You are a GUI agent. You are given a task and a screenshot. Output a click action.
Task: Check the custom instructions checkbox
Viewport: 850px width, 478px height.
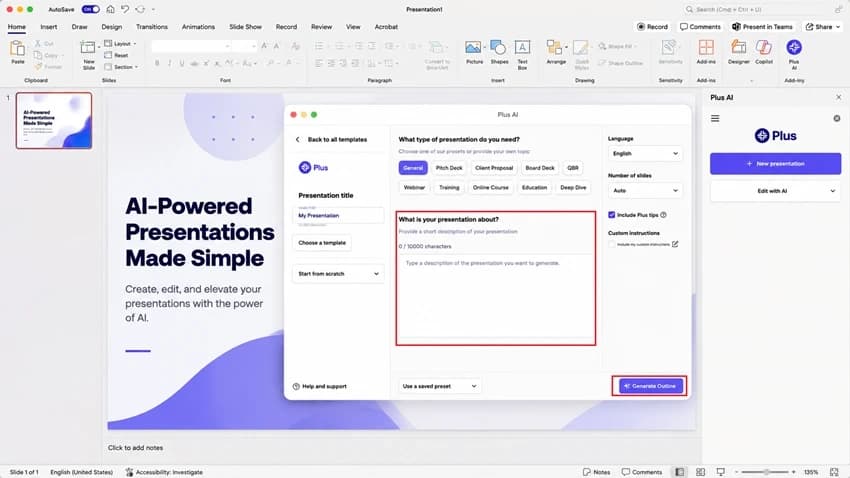pos(611,244)
